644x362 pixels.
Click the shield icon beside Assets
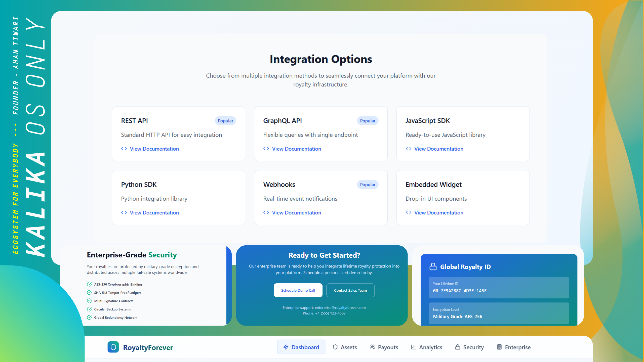(335, 347)
